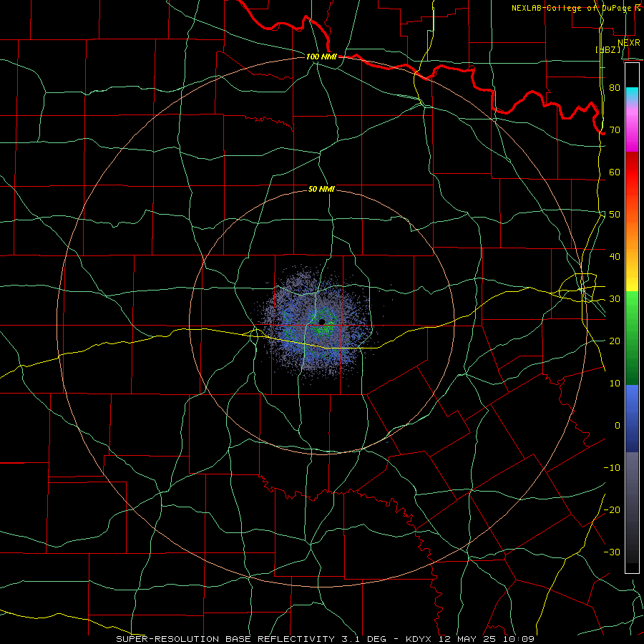Click the 20 dBZ scale label
Image resolution: width=644 pixels, height=644 pixels.
click(615, 341)
